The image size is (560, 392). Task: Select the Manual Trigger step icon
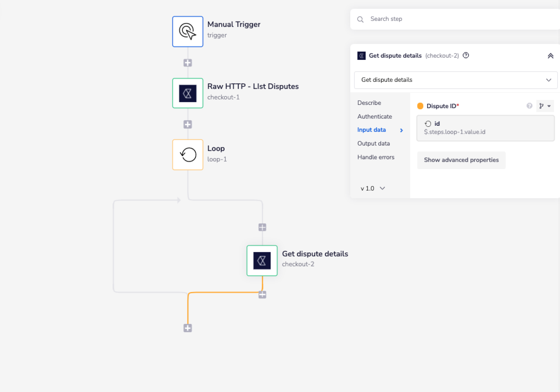(x=188, y=31)
